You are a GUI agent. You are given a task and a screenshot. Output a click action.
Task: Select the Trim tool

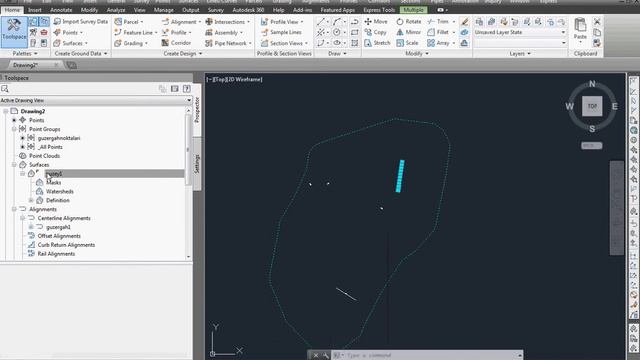(x=438, y=21)
